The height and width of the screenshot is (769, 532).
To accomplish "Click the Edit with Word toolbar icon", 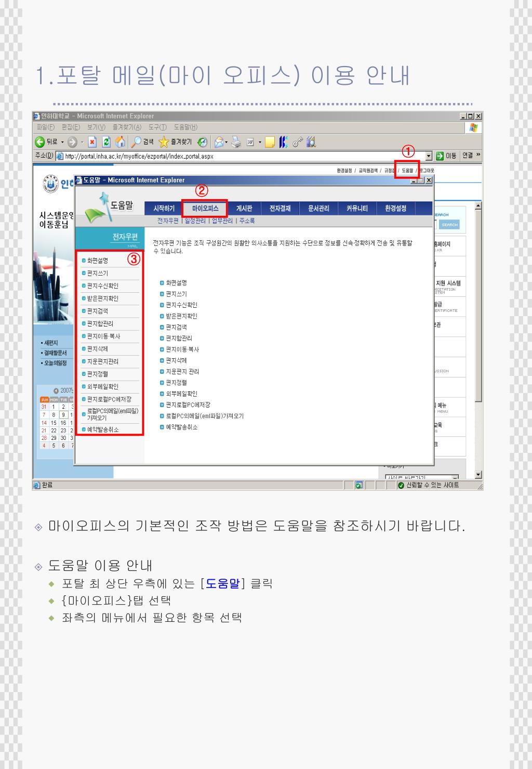I will [250, 142].
